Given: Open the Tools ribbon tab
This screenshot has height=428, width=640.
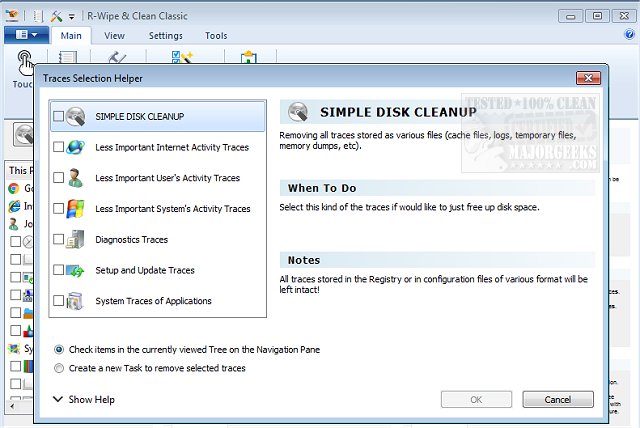Looking at the screenshot, I should [x=216, y=35].
